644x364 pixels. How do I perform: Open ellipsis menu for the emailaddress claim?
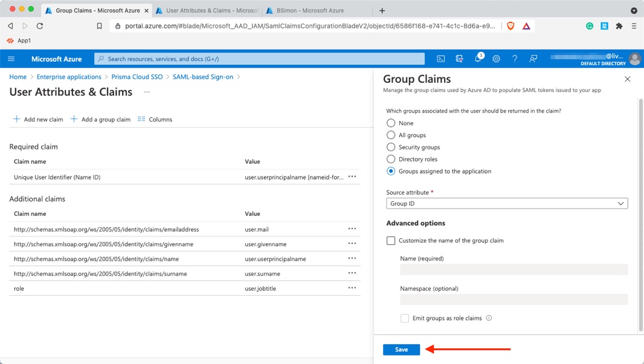click(x=352, y=229)
